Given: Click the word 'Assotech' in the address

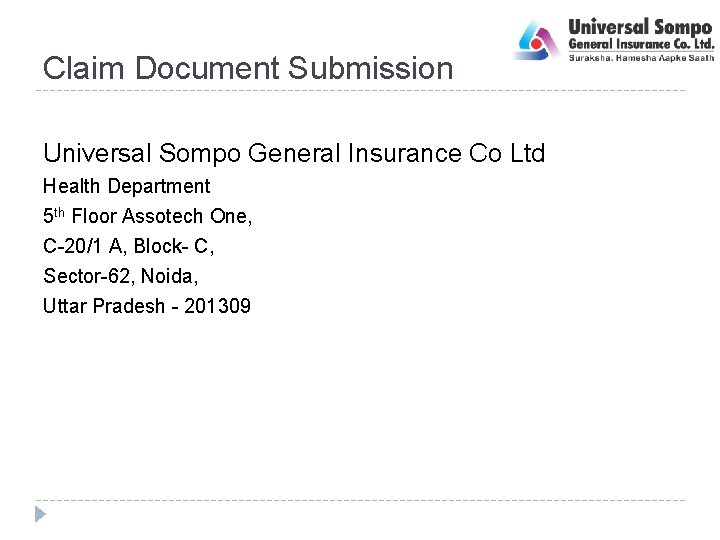Looking at the screenshot, I should (167, 216).
